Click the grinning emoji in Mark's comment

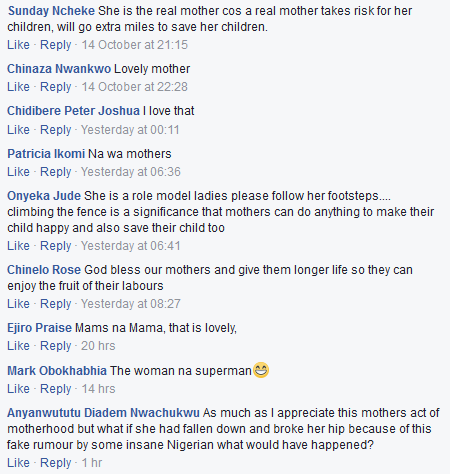261,370
